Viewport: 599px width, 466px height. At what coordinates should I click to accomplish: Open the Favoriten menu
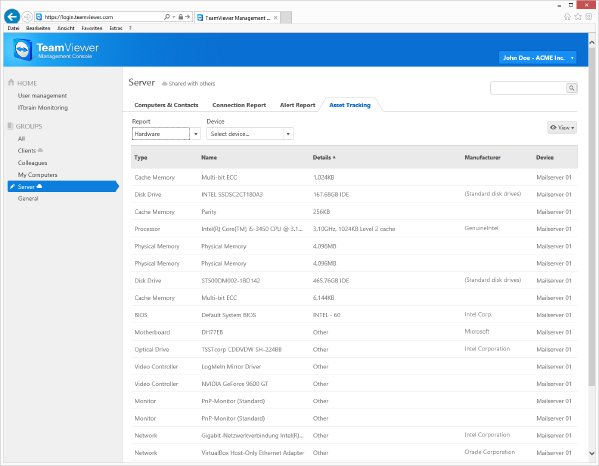pos(92,28)
